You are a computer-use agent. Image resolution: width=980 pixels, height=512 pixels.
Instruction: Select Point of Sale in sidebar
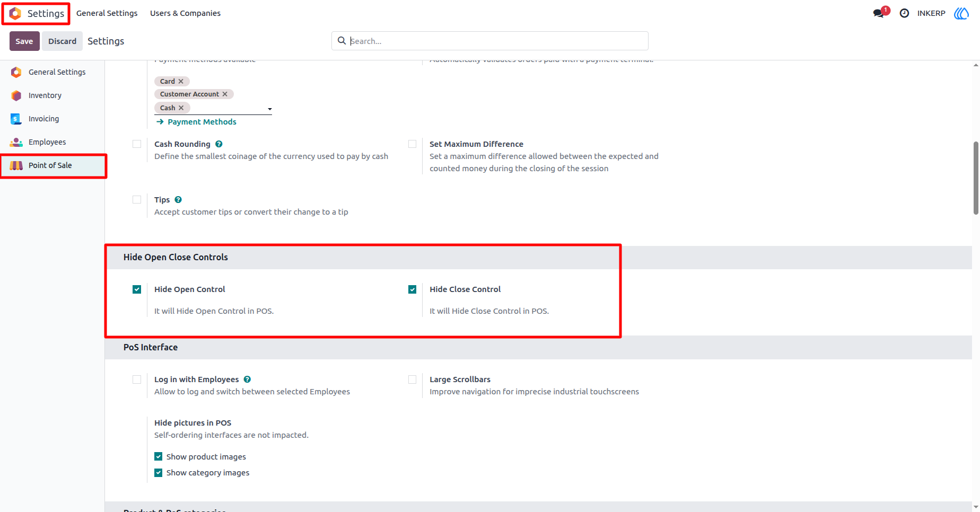click(52, 165)
